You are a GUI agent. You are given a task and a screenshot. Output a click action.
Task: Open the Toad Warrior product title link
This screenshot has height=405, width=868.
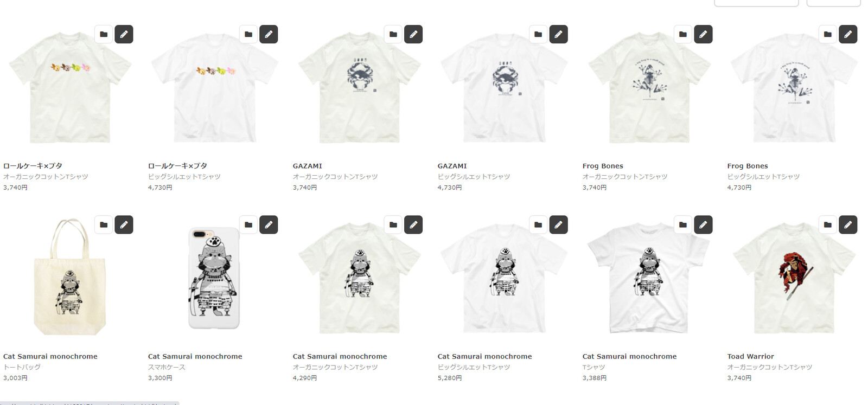tap(750, 356)
